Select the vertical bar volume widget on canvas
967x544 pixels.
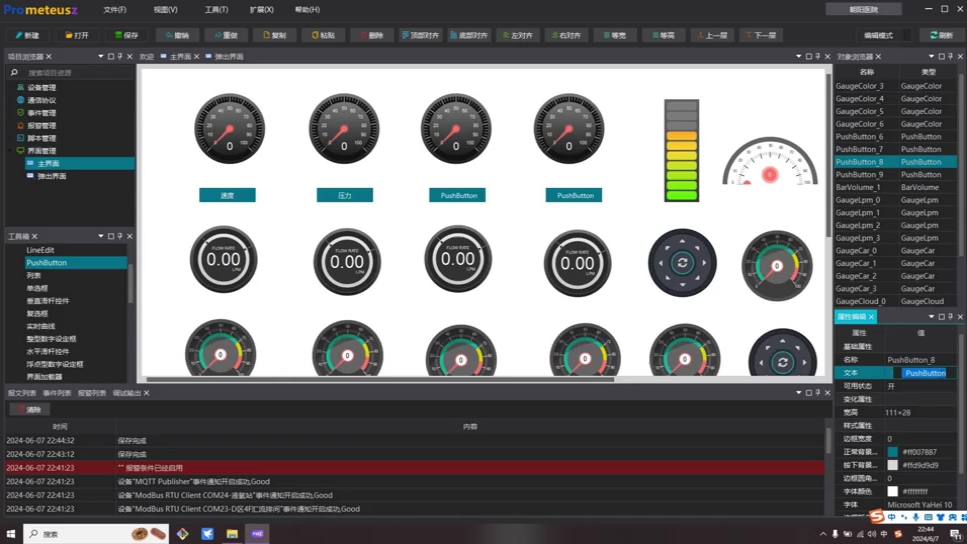[681, 150]
